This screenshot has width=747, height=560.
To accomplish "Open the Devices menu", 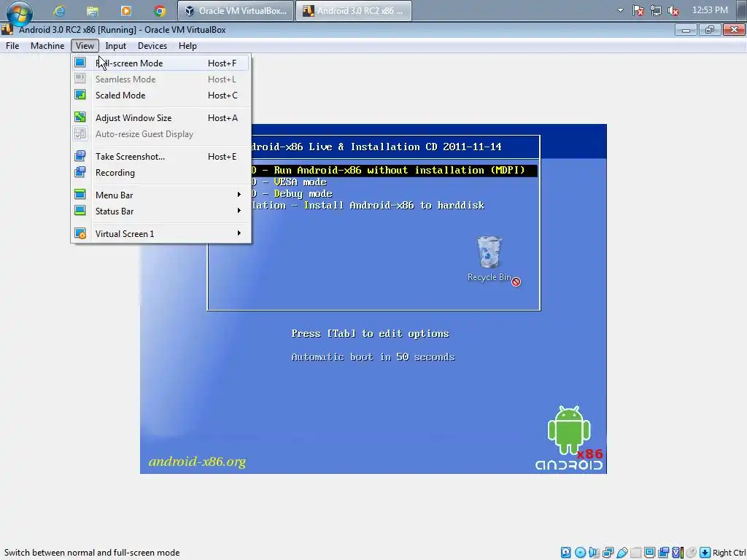I will (152, 46).
